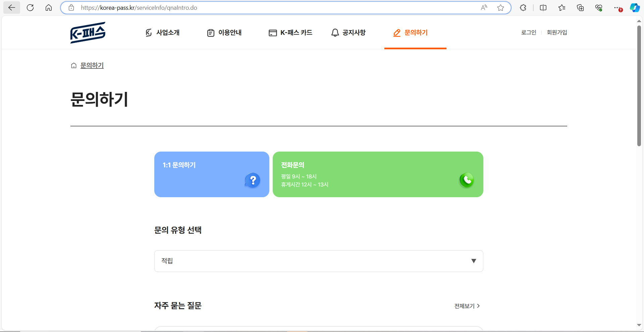Click the 평일 9시 ~ 18시 text
This screenshot has height=332, width=644.
coord(299,176)
